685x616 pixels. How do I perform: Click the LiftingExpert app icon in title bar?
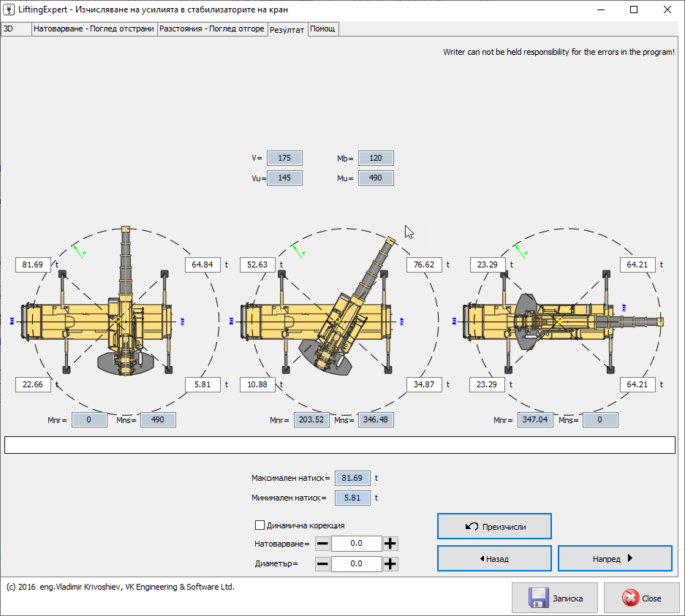[x=10, y=9]
